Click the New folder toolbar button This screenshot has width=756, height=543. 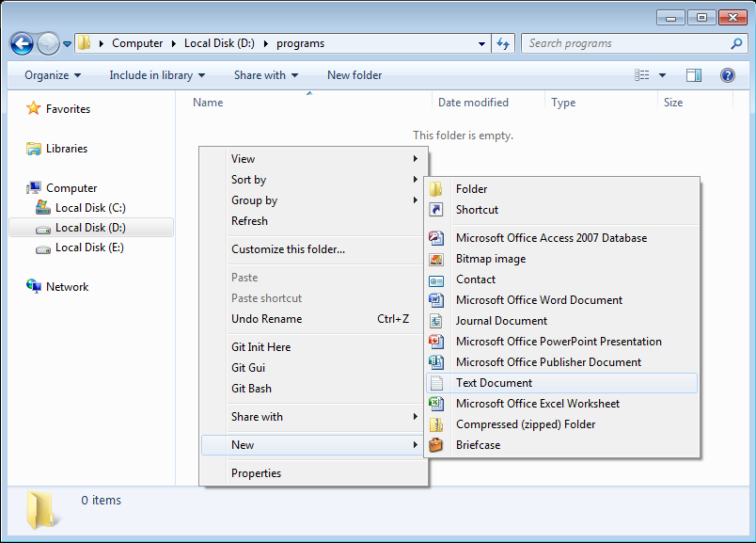tap(354, 75)
